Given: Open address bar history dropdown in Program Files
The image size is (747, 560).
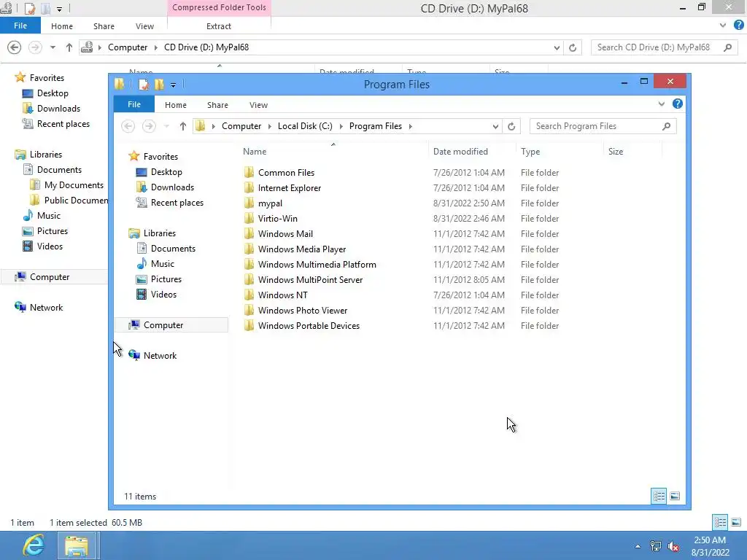Looking at the screenshot, I should pos(495,126).
